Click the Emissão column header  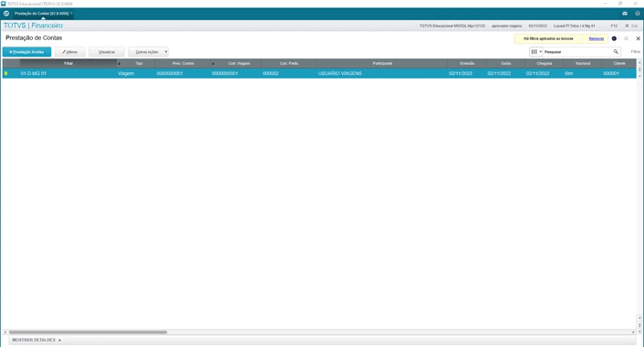[x=467, y=63]
